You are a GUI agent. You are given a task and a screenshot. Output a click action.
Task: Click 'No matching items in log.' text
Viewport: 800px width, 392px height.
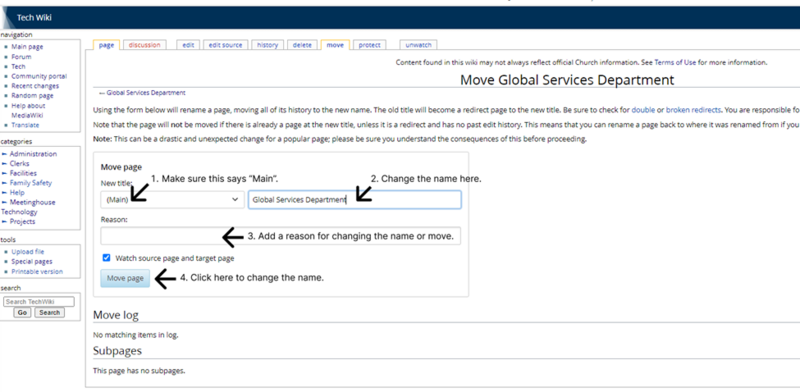(x=135, y=335)
